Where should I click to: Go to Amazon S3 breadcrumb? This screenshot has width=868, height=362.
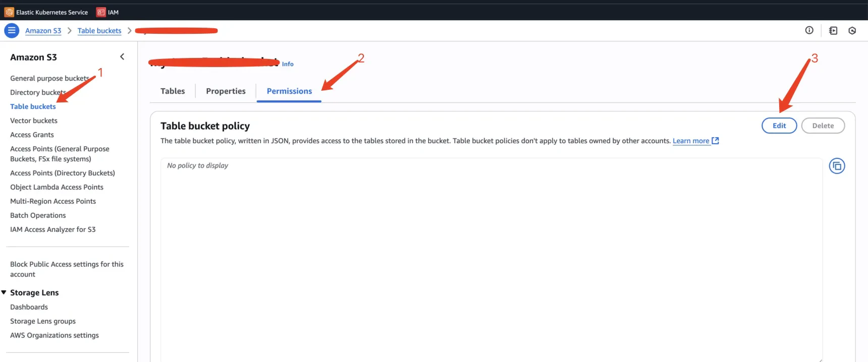(x=43, y=31)
